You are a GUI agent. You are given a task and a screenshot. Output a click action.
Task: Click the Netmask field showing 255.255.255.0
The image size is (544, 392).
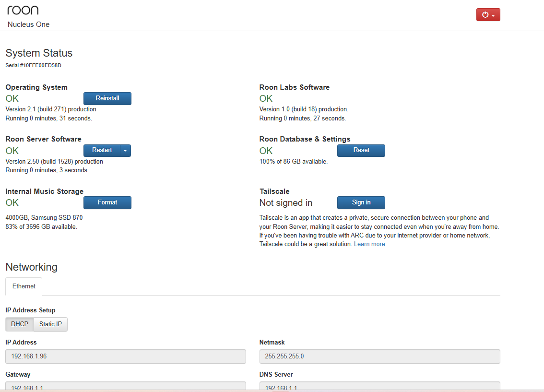click(x=380, y=356)
